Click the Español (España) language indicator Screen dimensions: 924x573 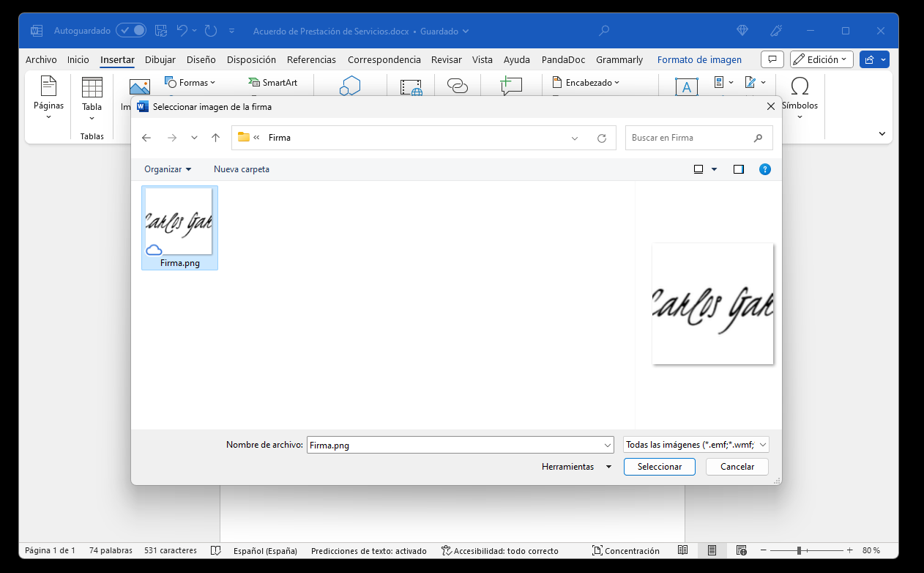[x=265, y=550]
